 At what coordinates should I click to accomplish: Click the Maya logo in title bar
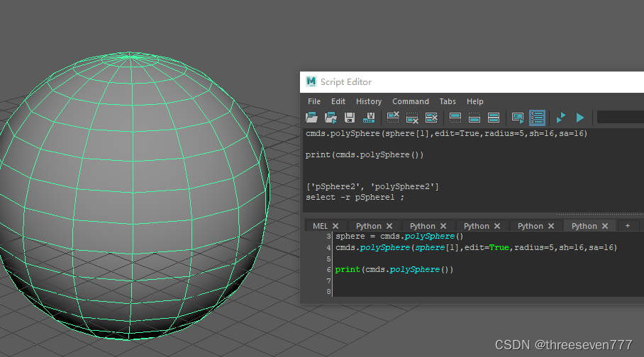(x=311, y=81)
